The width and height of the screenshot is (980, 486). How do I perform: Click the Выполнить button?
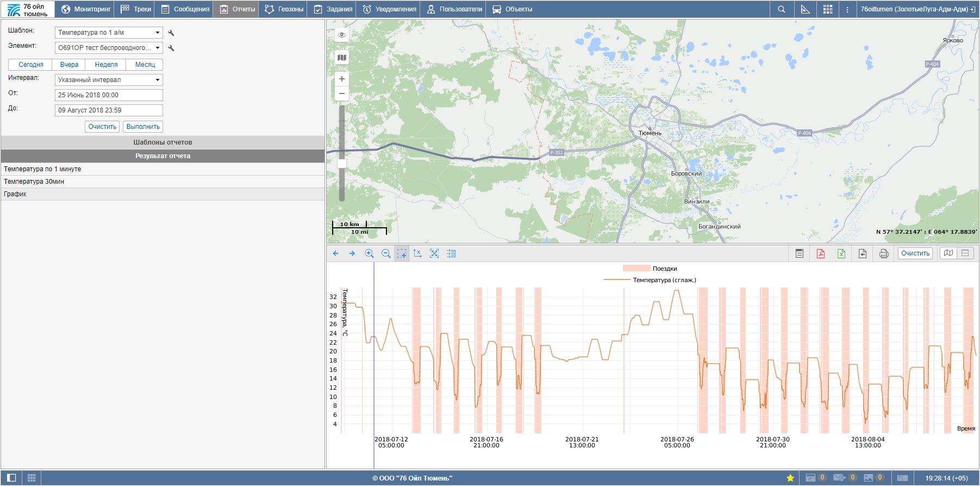143,127
